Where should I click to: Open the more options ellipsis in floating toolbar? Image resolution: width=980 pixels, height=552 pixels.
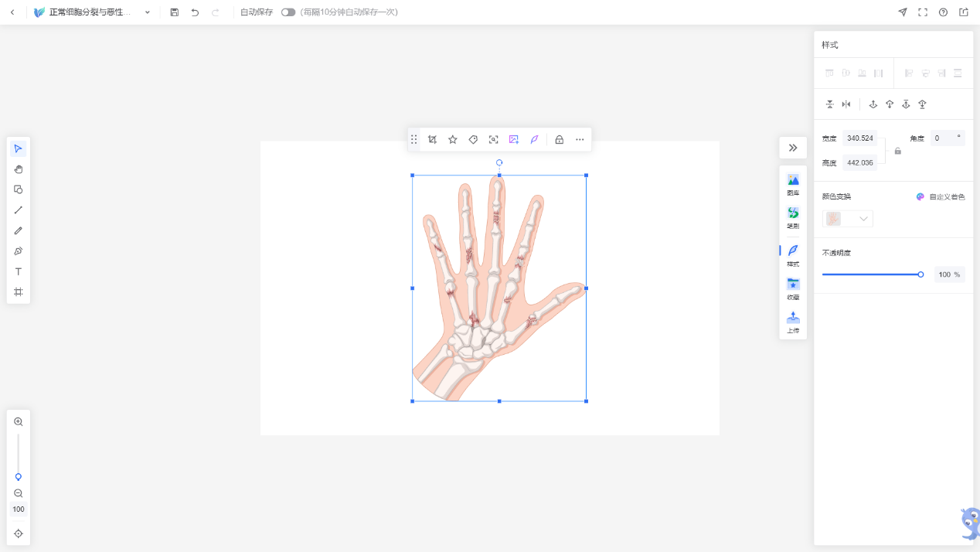(580, 140)
